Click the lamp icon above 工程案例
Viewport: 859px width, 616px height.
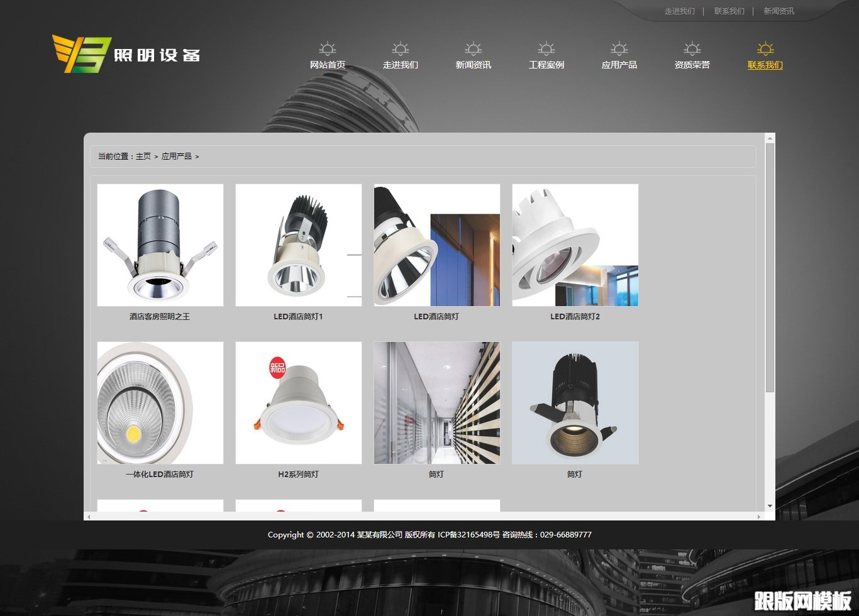click(x=546, y=49)
